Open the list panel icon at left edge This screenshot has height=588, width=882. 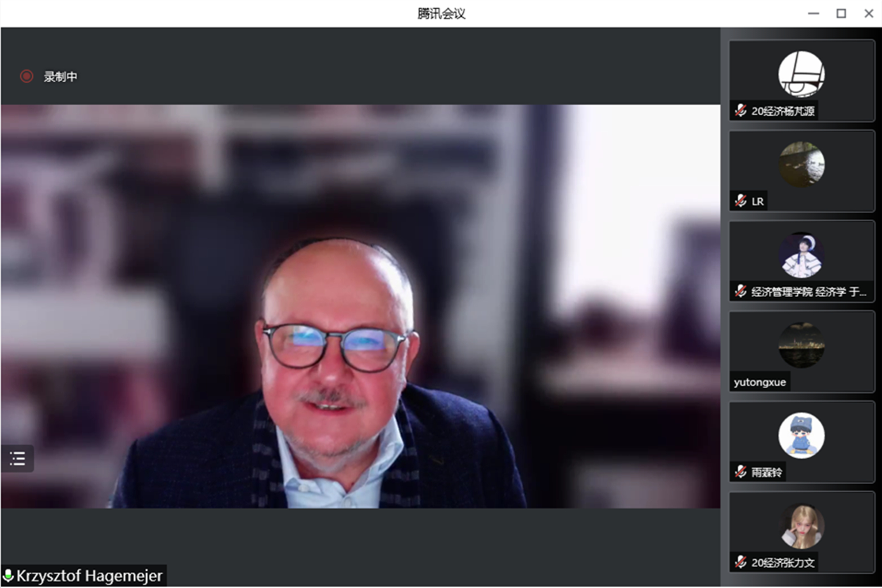(17, 459)
